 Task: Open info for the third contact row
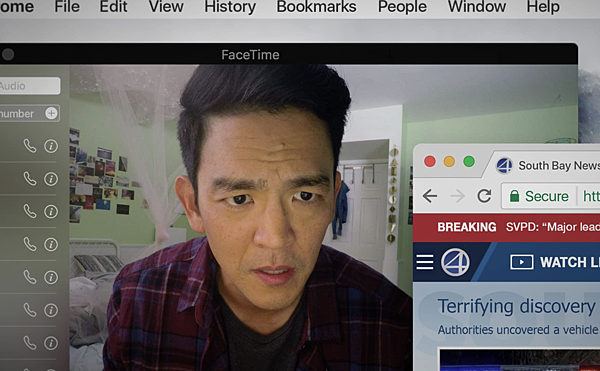click(x=51, y=211)
